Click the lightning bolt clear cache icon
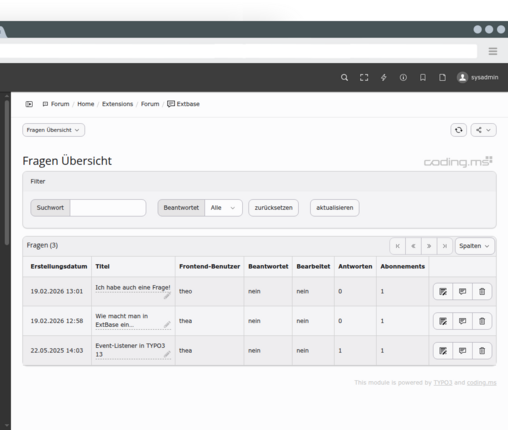This screenshot has width=508, height=430. (x=384, y=78)
